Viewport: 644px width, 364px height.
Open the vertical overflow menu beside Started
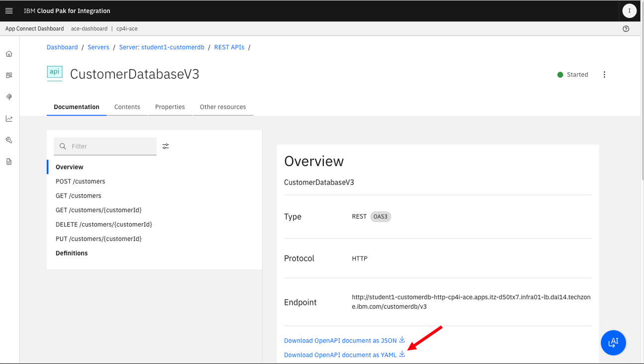[605, 75]
